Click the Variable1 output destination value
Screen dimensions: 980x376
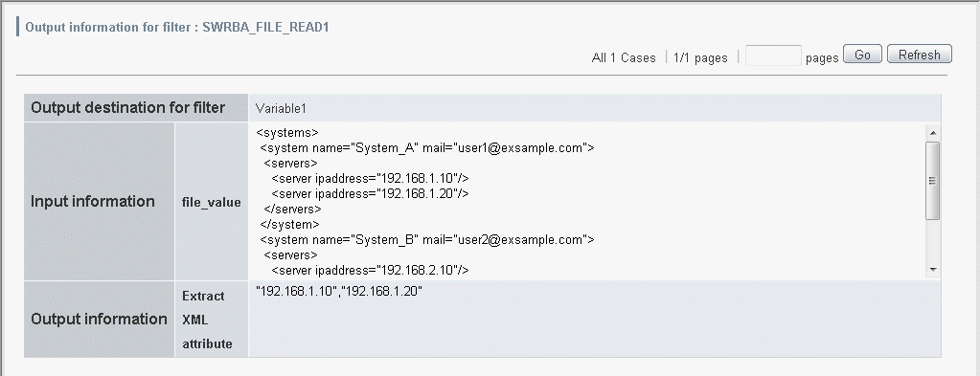pos(281,109)
